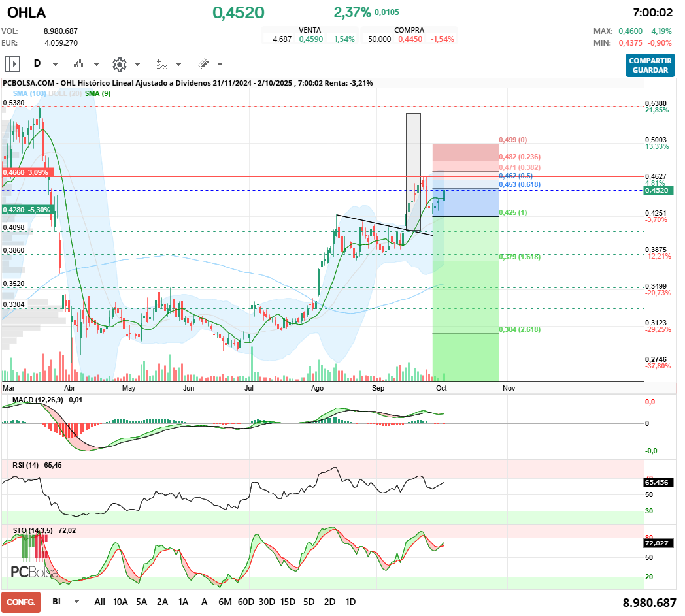
Task: Select the All time range
Action: (x=99, y=602)
